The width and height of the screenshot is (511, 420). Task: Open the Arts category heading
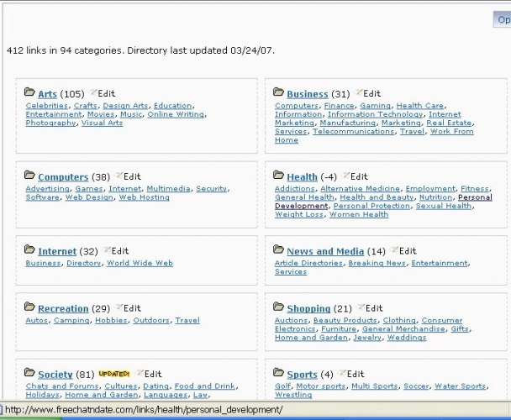[47, 94]
